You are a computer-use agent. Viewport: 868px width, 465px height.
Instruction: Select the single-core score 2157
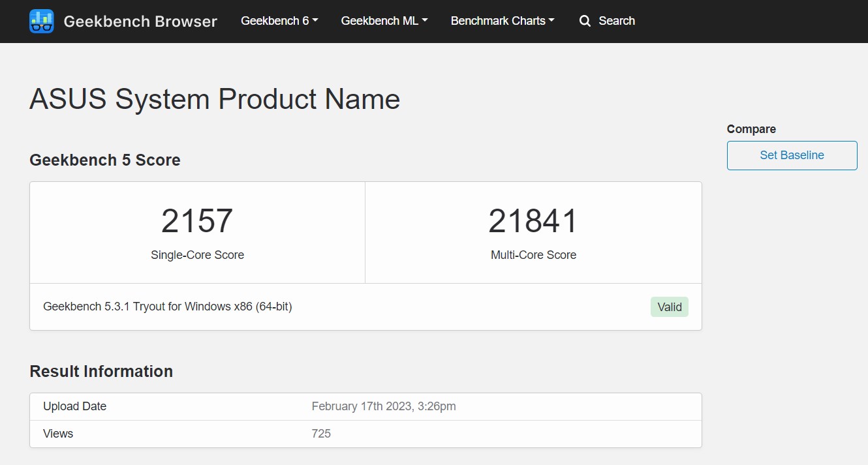(x=197, y=221)
